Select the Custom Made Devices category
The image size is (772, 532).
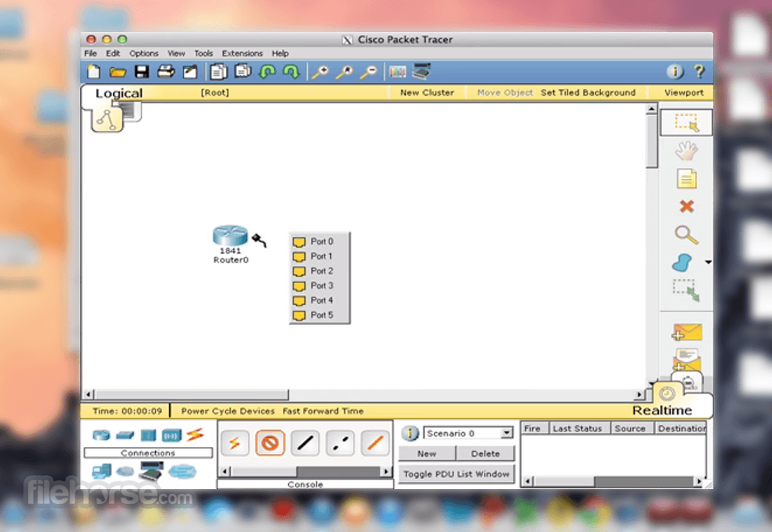[x=150, y=471]
